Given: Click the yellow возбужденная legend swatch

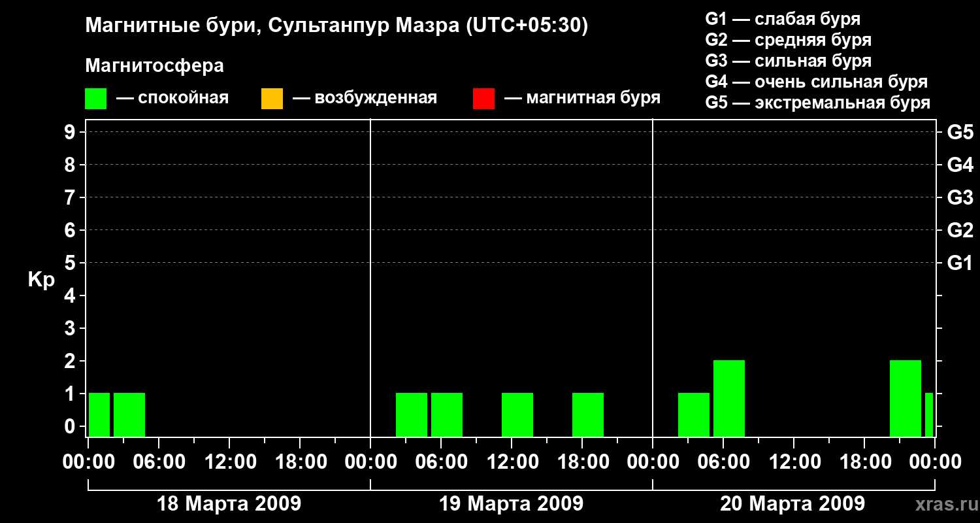Looking at the screenshot, I should 272,99.
